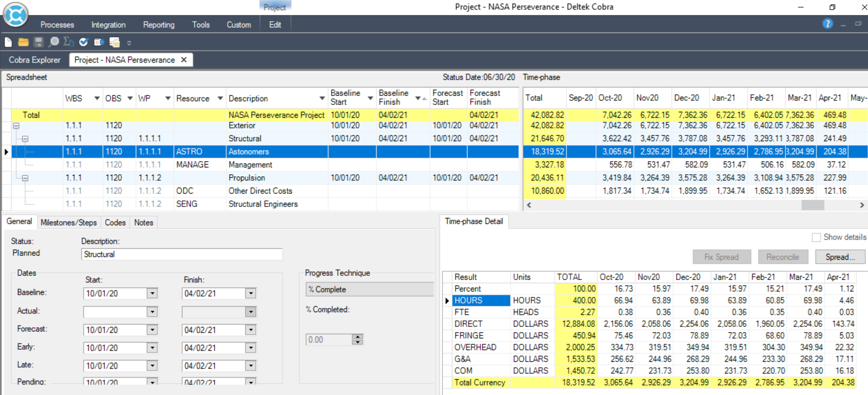This screenshot has width=868, height=395.
Task: Enable the Show details checkbox
Action: tap(816, 237)
